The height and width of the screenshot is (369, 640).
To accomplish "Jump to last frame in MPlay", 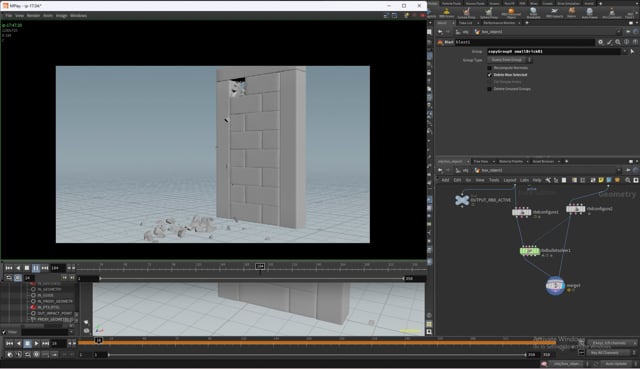I will (x=45, y=268).
